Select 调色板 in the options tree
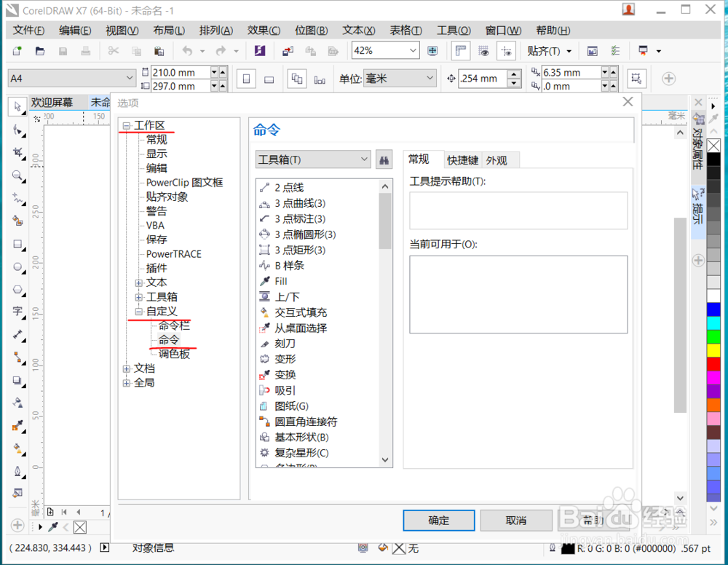The width and height of the screenshot is (728, 565). pos(174,355)
